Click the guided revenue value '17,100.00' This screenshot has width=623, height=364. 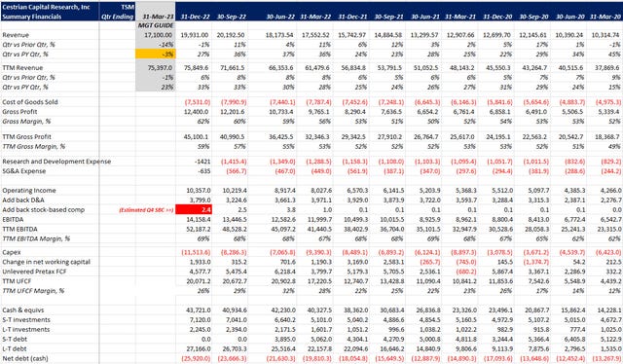click(x=159, y=35)
